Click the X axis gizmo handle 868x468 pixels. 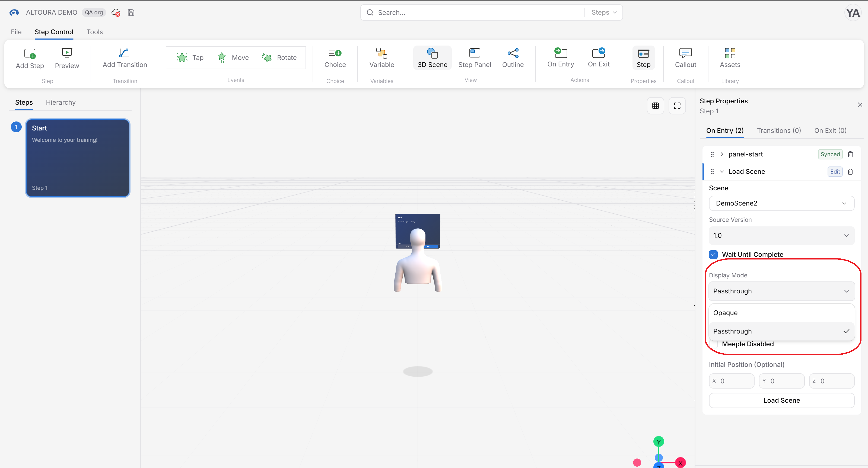(x=680, y=463)
